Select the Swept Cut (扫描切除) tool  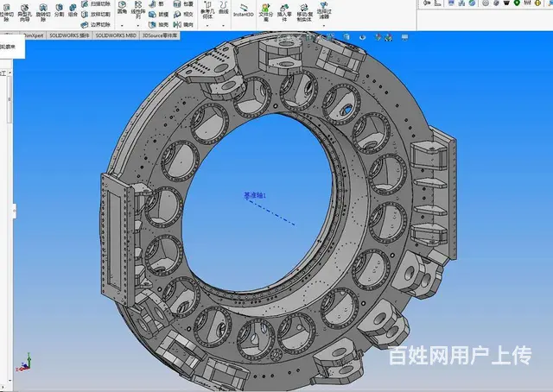[x=96, y=3]
